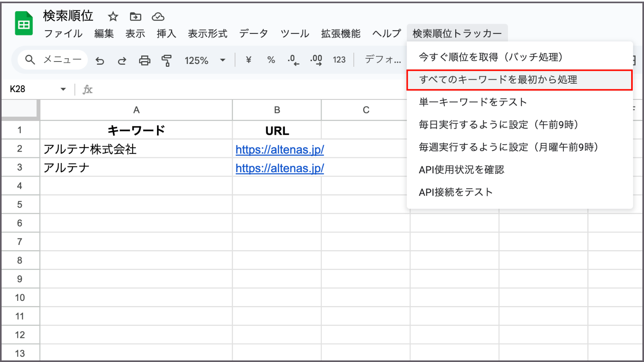This screenshot has width=644, height=362.
Task: Apply percent format
Action: tap(271, 60)
